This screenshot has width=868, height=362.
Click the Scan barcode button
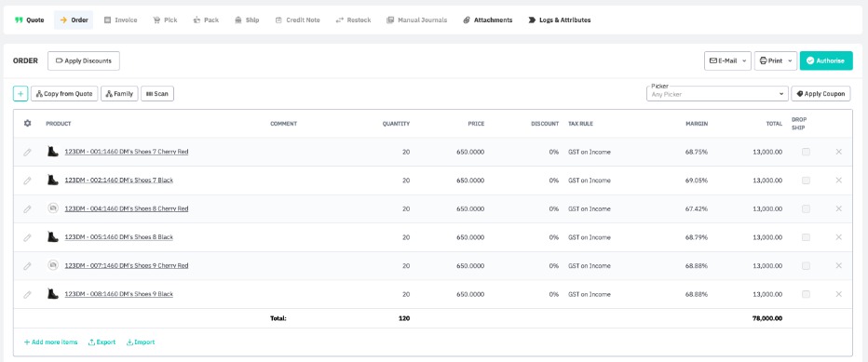(x=157, y=94)
